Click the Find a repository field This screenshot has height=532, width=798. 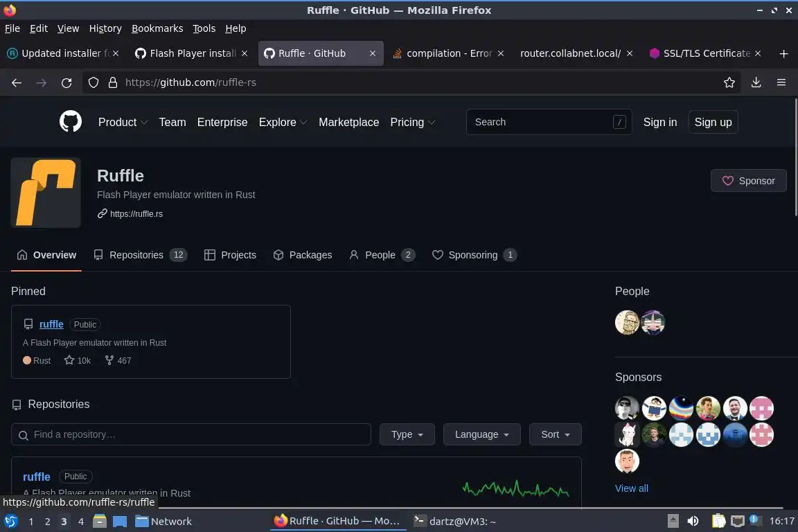191,434
